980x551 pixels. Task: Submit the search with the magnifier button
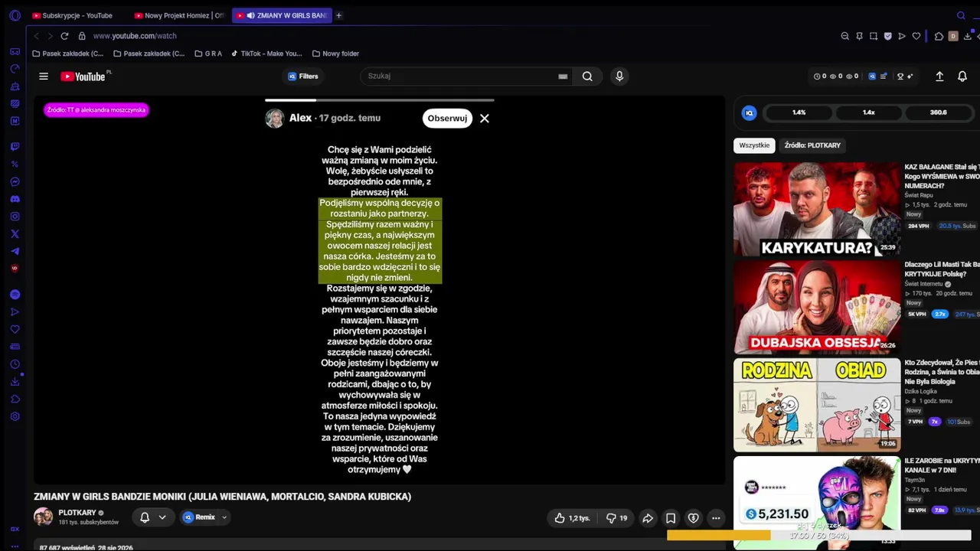pos(587,76)
